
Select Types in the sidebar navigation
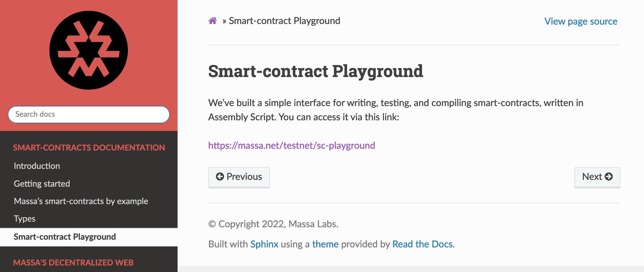[25, 219]
